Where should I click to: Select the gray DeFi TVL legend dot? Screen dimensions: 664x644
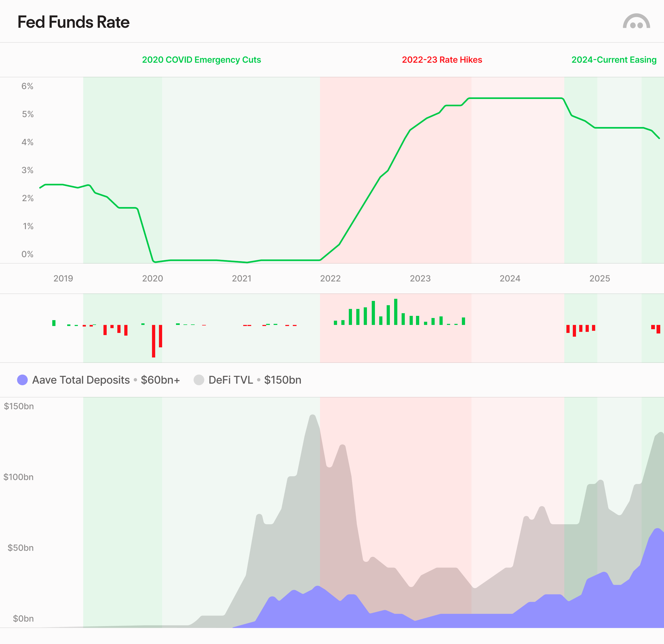click(x=199, y=380)
